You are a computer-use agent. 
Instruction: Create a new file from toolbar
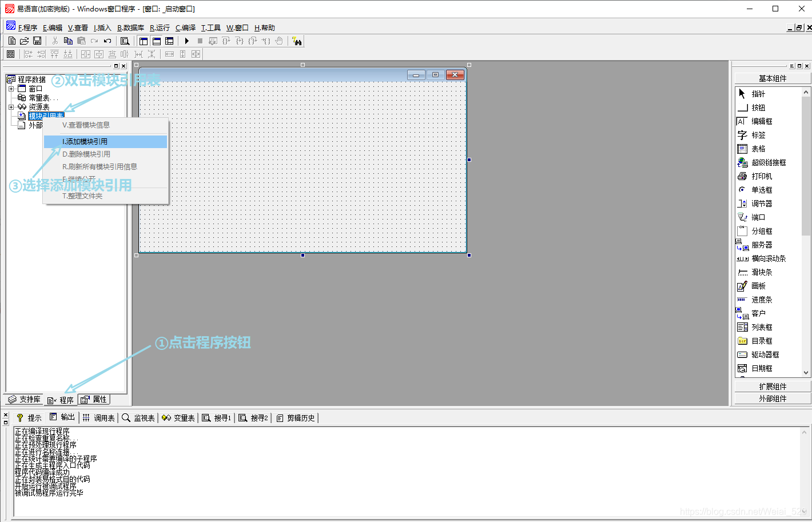click(12, 41)
